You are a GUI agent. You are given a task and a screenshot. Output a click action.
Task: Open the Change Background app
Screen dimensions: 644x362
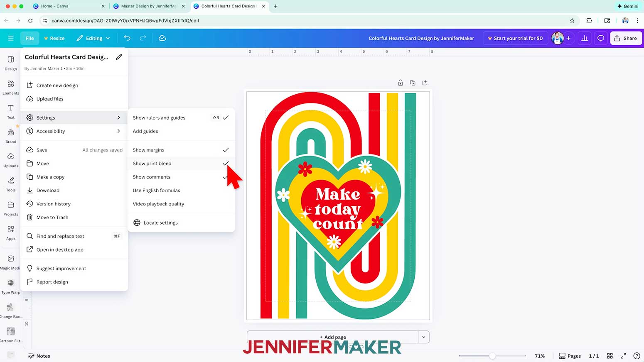pos(11,311)
